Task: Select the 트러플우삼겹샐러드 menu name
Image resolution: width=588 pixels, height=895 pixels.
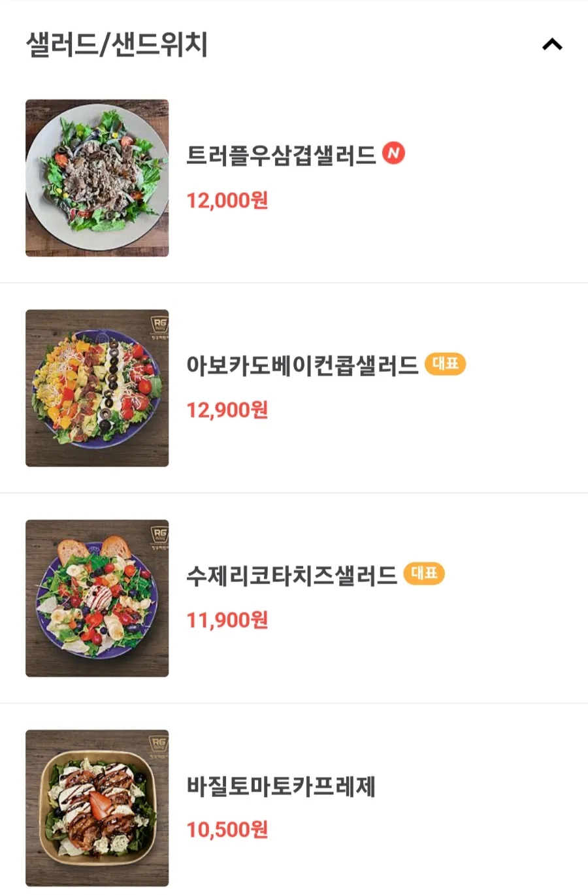Action: tap(281, 155)
